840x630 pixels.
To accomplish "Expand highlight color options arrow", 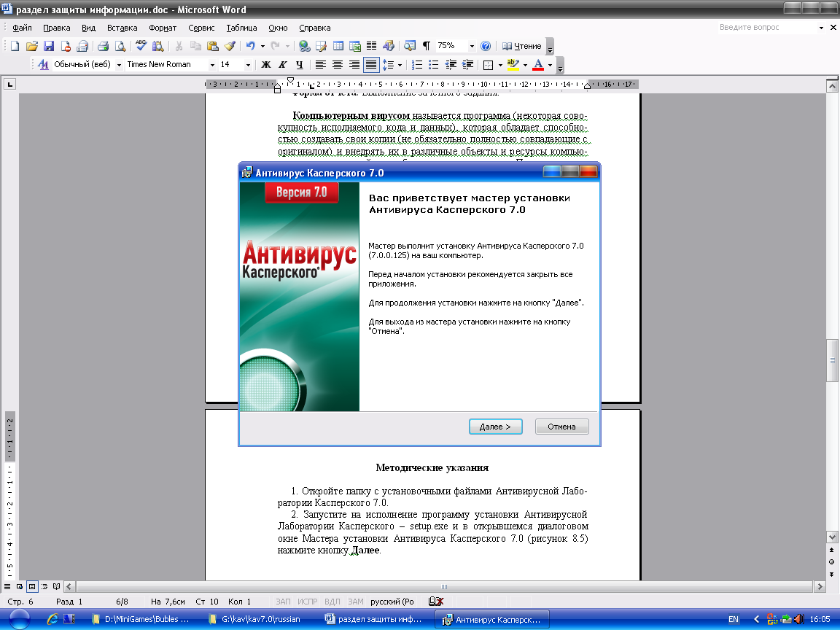I will tap(525, 65).
